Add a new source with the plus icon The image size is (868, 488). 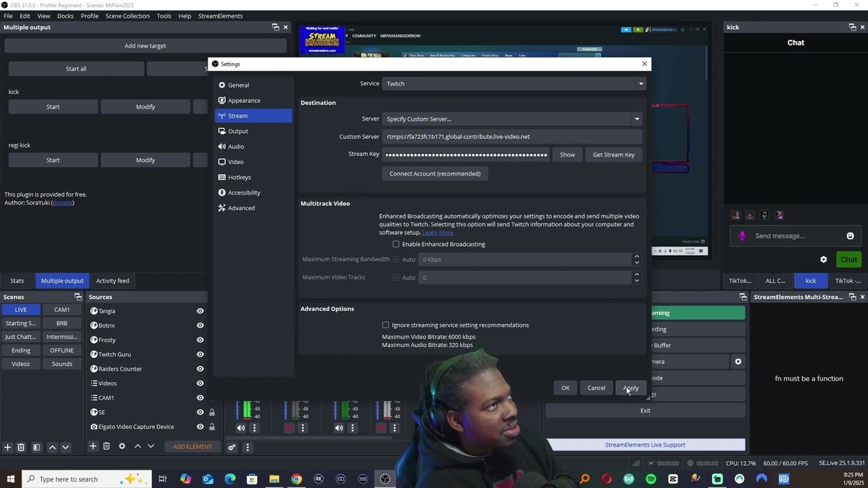[93, 446]
